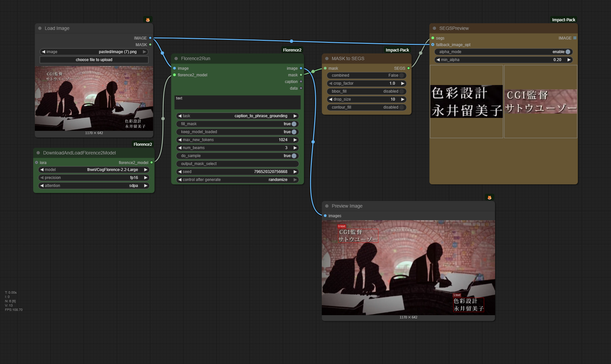
Task: Click the Preview Image output picture
Action: click(408, 268)
